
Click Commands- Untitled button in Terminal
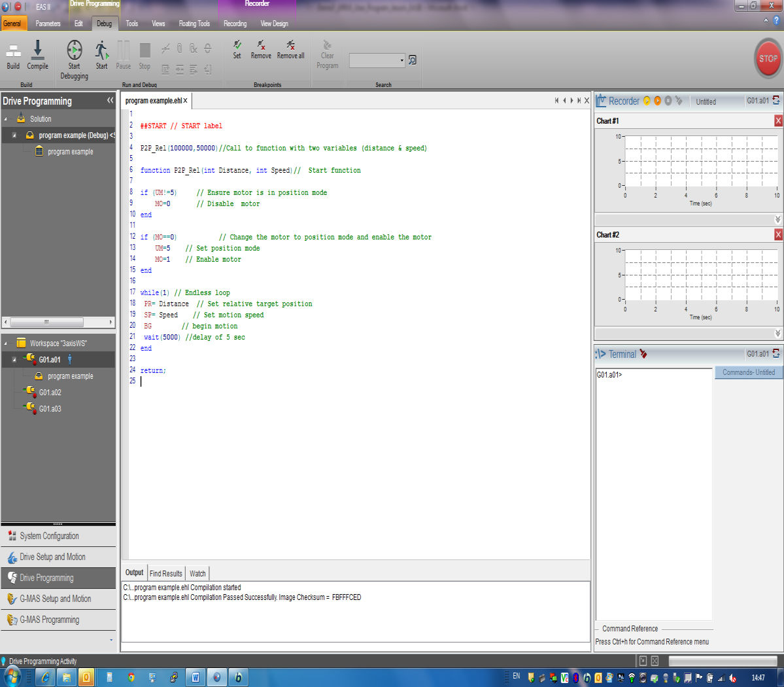tap(748, 372)
